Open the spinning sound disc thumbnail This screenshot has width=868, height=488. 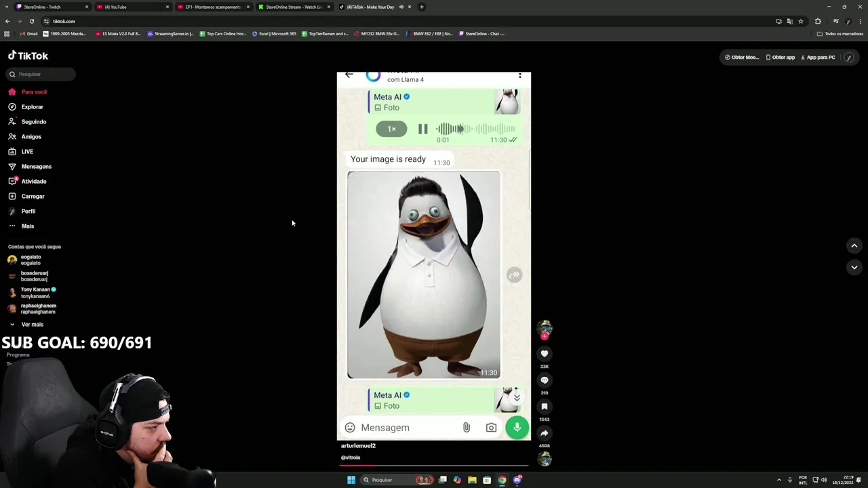545,459
